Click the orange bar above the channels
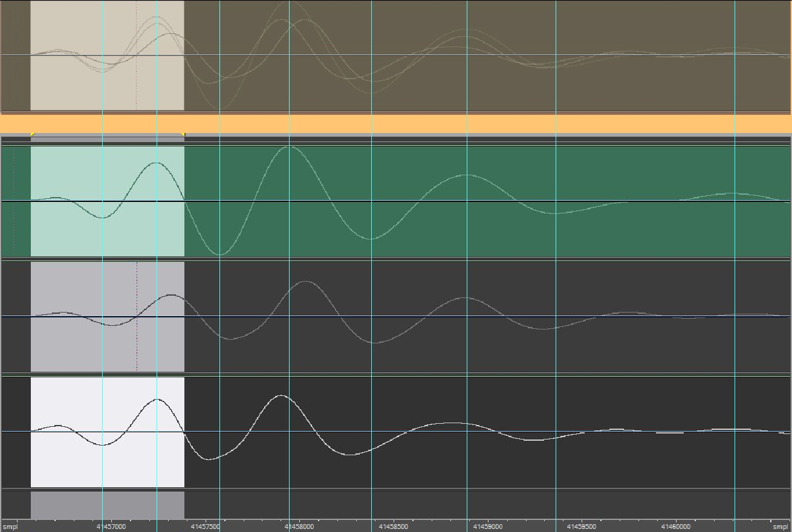This screenshot has width=792, height=532. (396, 123)
